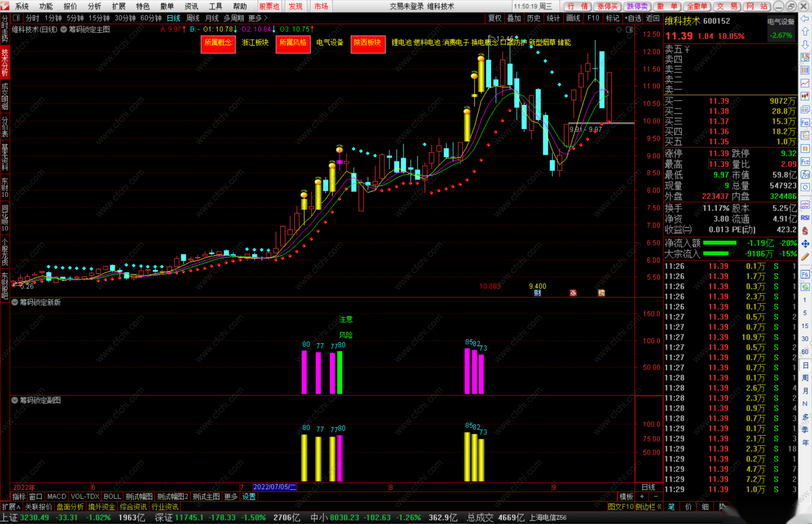Click the four-way move arrows icon

(805, 244)
